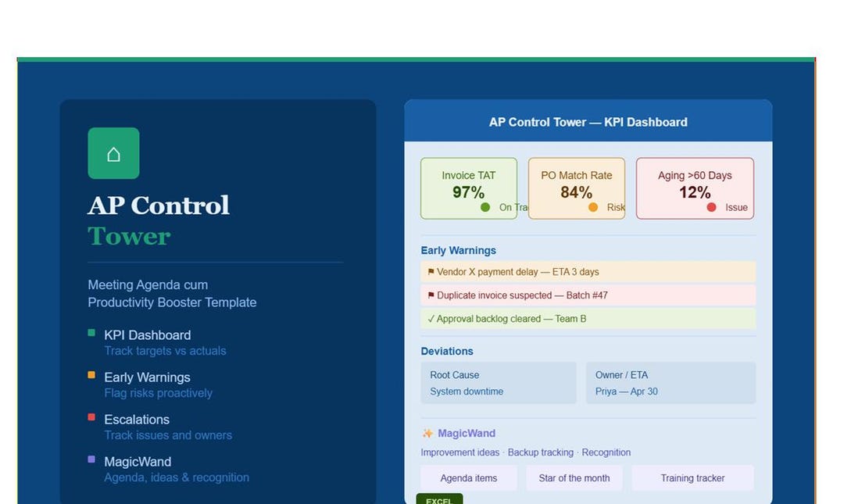
Task: Select the PO Match Rate 84% value
Action: point(577,192)
